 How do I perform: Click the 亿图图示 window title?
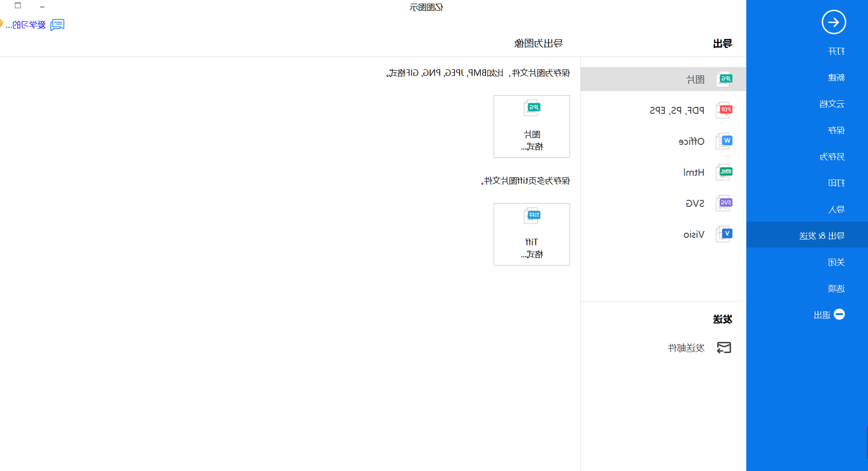click(x=426, y=7)
